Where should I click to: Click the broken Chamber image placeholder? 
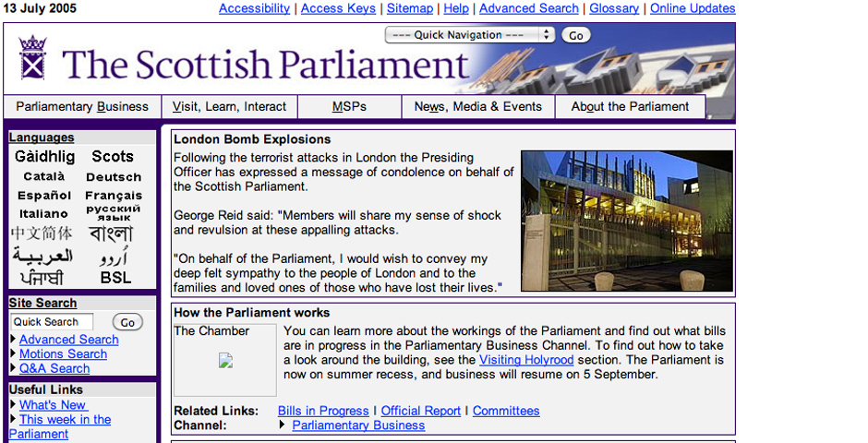point(225,361)
